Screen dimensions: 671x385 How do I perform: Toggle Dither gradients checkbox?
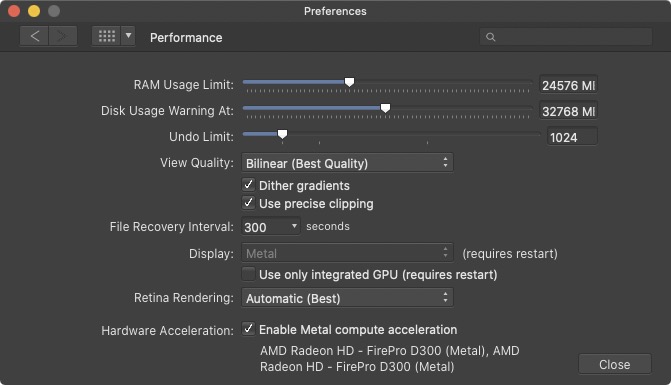[x=248, y=185]
